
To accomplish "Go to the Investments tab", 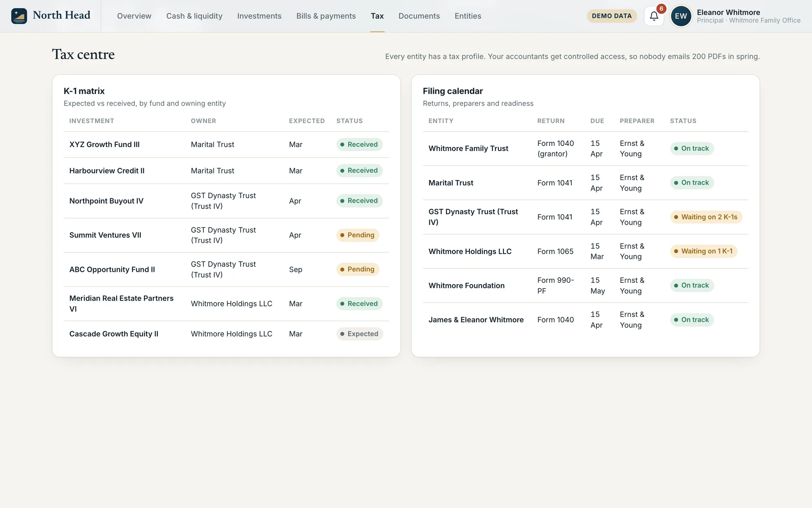I will [x=259, y=16].
